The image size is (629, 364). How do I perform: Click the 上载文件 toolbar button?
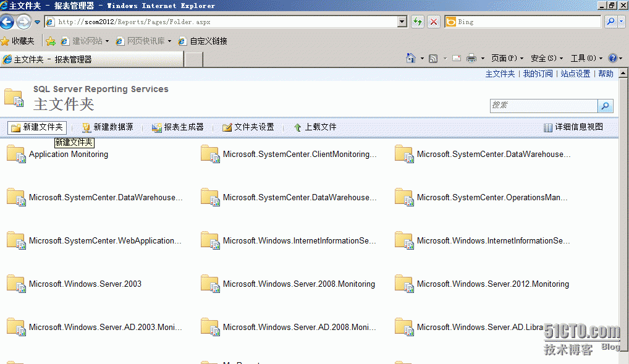click(315, 127)
